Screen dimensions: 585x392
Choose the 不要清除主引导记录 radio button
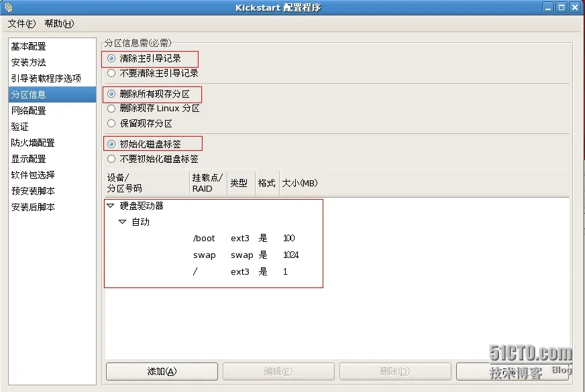[x=111, y=73]
